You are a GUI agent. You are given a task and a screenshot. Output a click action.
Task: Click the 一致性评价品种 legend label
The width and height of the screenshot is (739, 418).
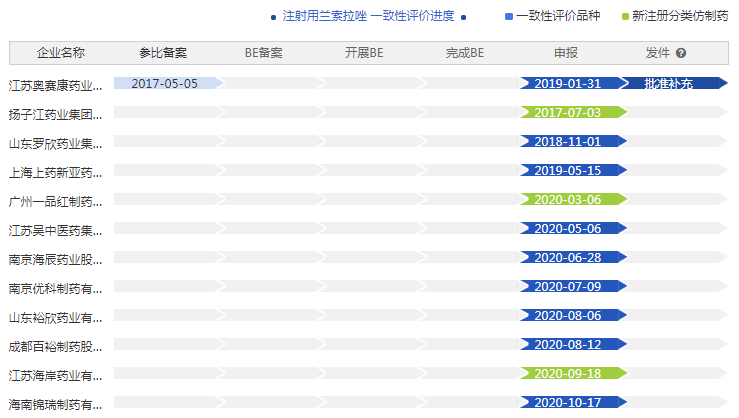pos(558,16)
